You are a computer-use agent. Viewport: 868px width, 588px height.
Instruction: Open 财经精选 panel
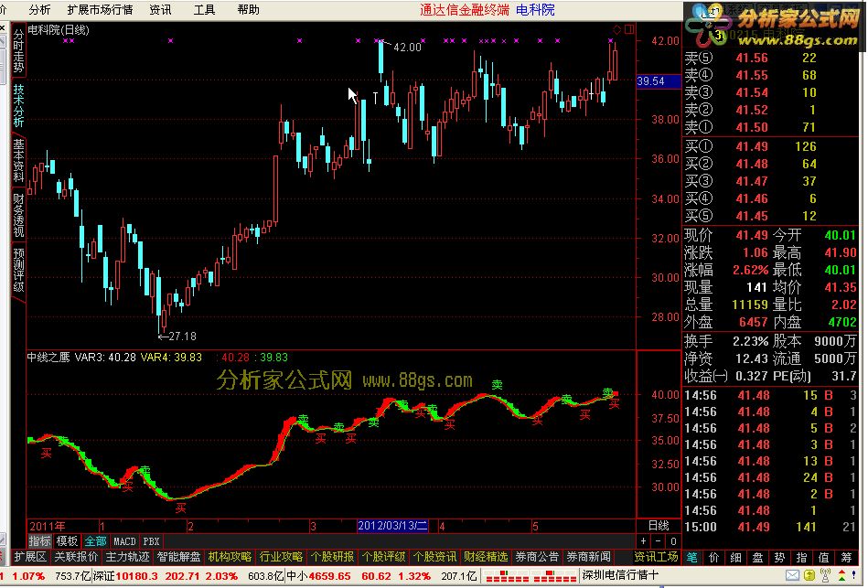486,557
